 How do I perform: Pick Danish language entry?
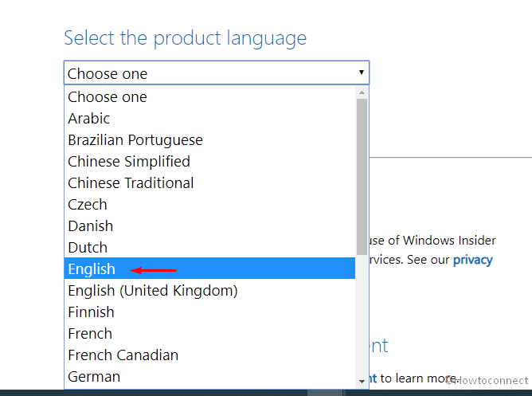coord(209,225)
